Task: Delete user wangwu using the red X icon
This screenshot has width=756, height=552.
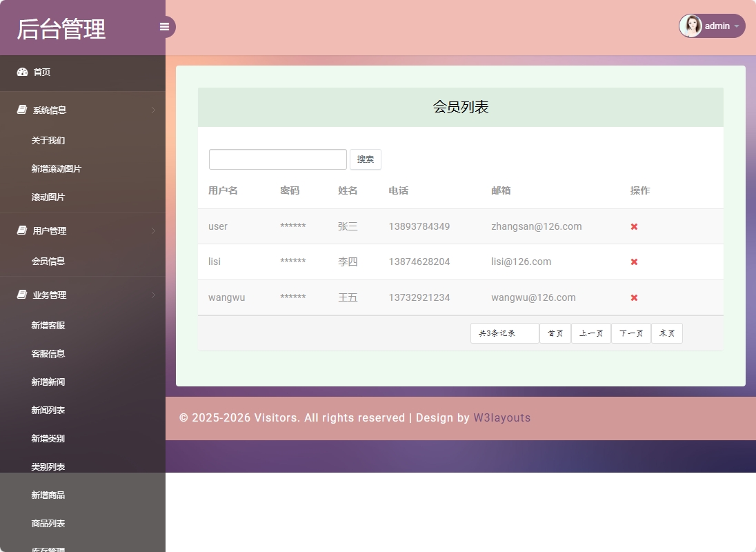Action: 633,297
